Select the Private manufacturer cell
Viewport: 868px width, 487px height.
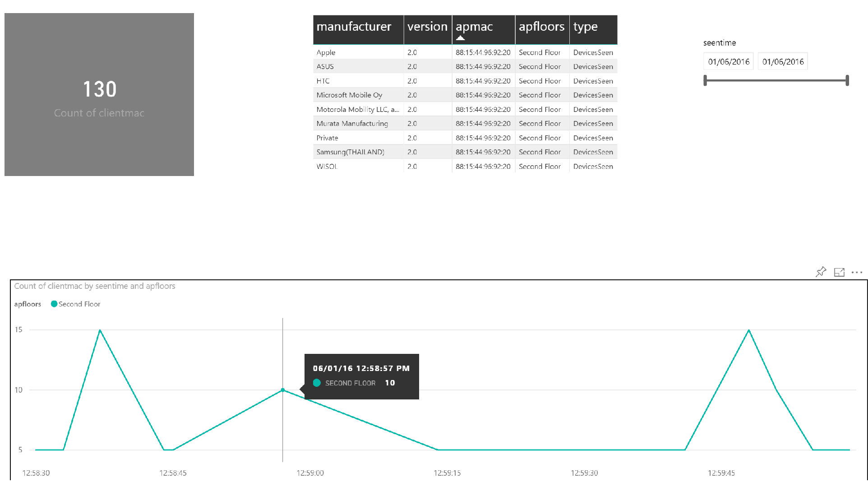click(358, 138)
